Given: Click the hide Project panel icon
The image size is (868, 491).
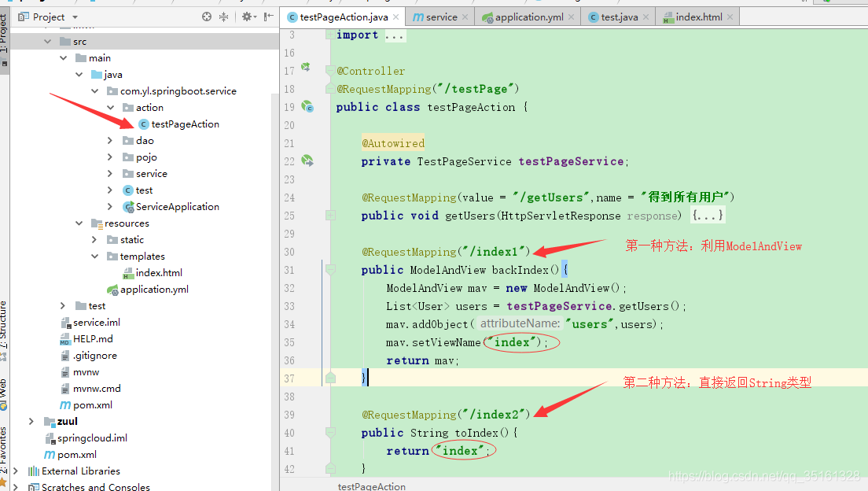Looking at the screenshot, I should click(x=269, y=17).
